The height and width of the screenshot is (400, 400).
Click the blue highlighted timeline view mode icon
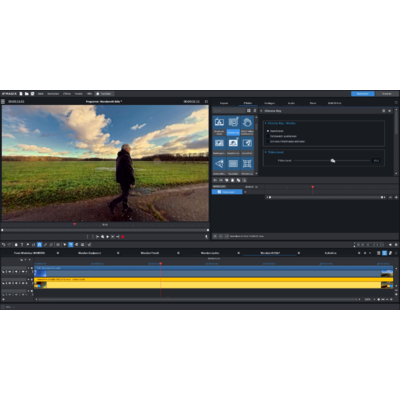[385, 253]
